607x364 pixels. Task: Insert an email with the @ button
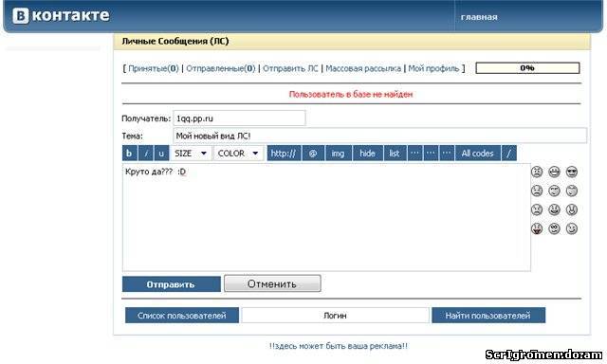click(313, 154)
